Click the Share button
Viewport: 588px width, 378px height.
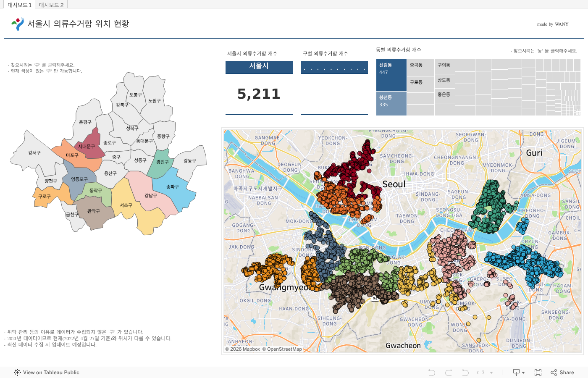coord(562,373)
